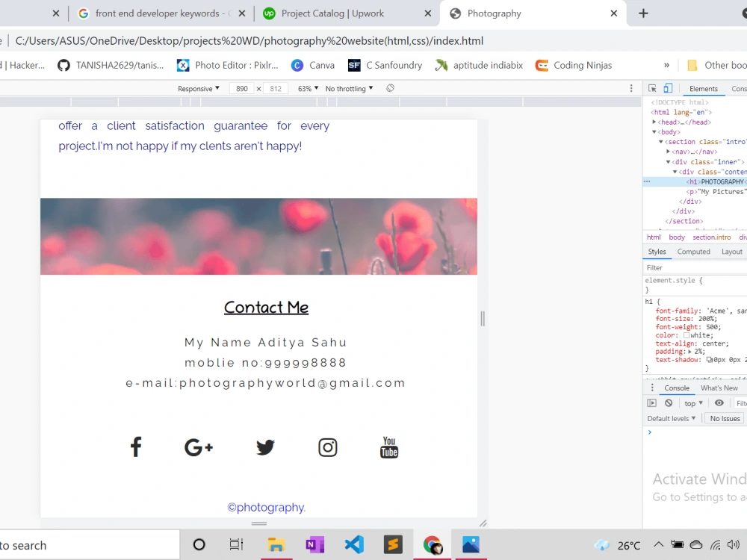Expand the padding shorthand triangle
Image resolution: width=747 pixels, height=560 pixels.
689,352
